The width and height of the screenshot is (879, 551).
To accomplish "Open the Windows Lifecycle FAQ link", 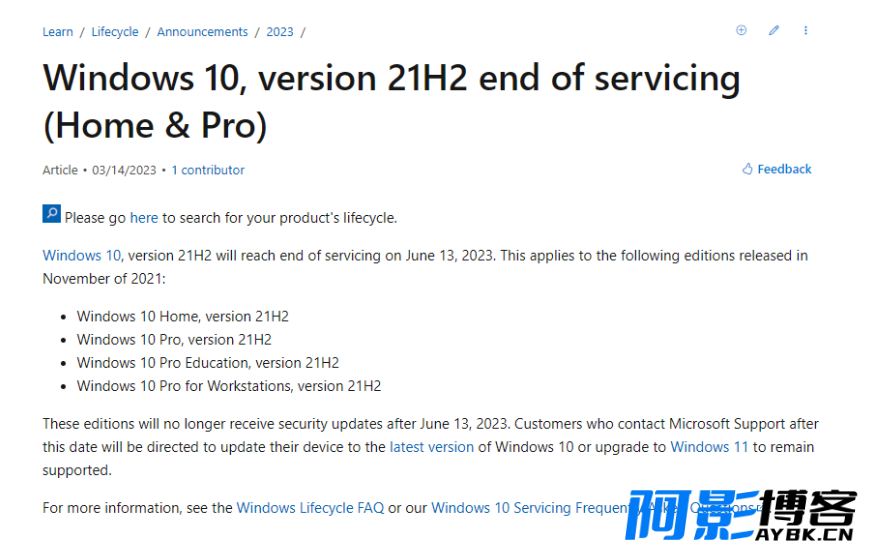I will click(x=311, y=508).
